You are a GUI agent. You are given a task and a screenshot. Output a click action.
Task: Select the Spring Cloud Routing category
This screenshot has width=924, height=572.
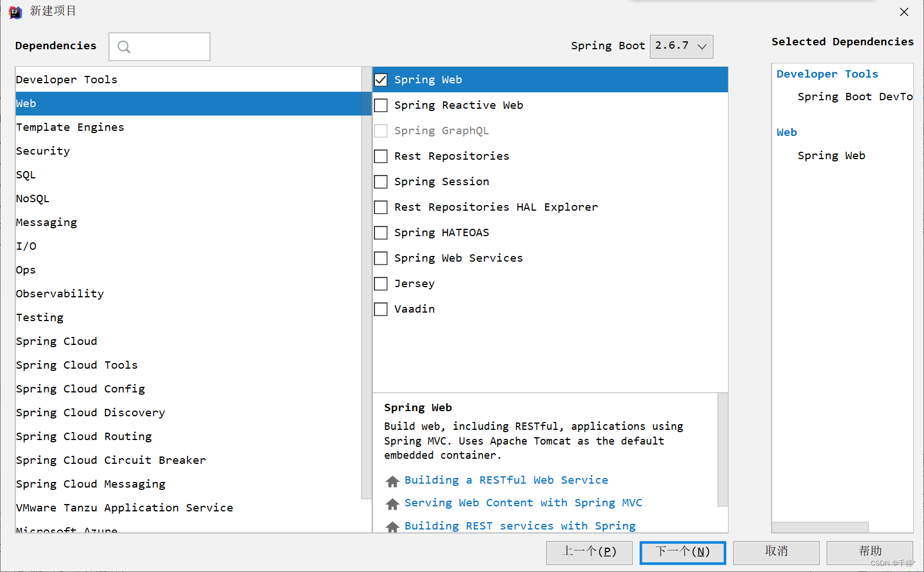coord(188,437)
